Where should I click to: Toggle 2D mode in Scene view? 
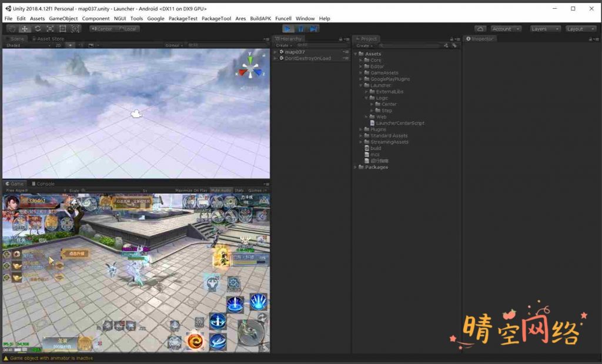59,45
